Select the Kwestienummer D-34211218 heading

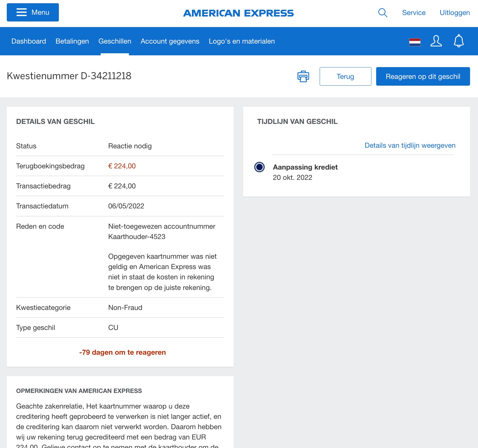69,76
